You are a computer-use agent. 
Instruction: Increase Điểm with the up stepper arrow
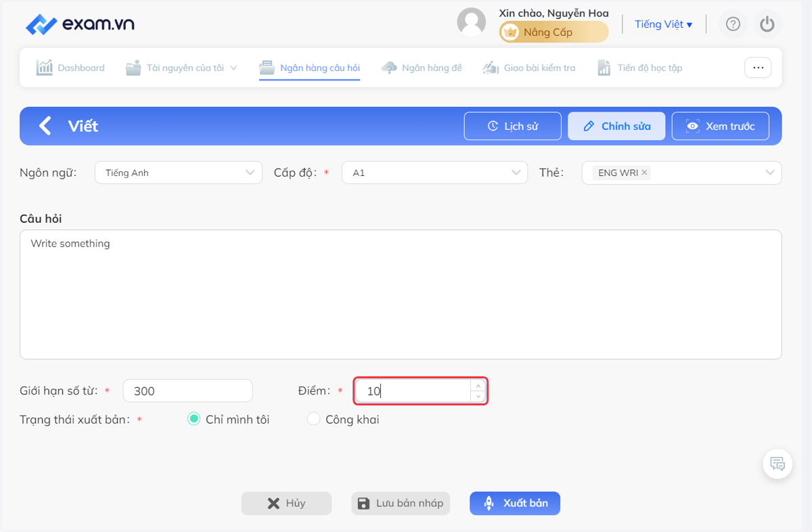[x=478, y=385]
